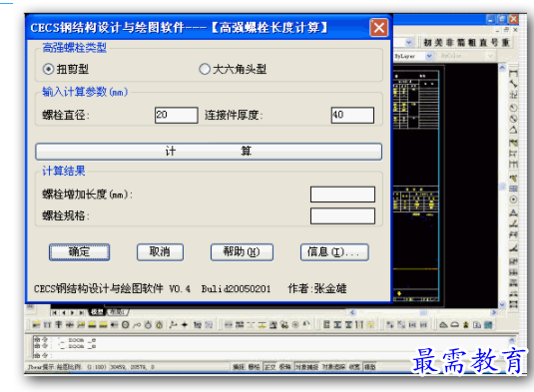Click the triangle-shaped icon in the right toolbar
This screenshot has width=534, height=392.
pos(513,131)
